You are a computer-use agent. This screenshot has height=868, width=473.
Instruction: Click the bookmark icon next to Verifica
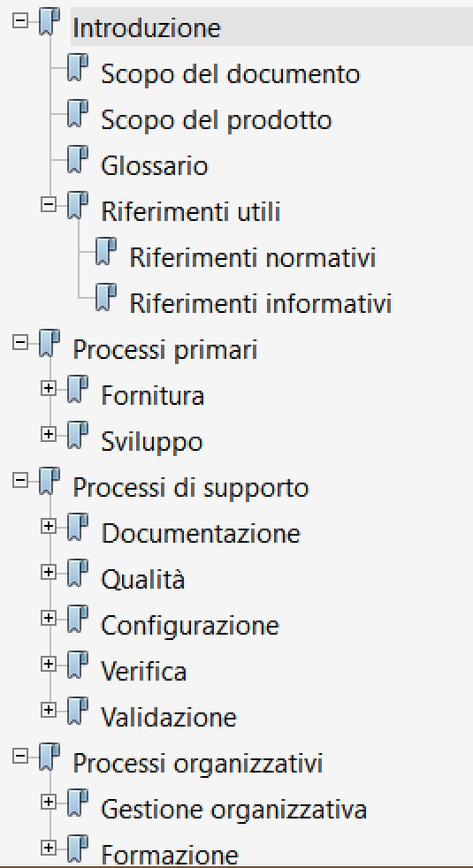[x=78, y=667]
